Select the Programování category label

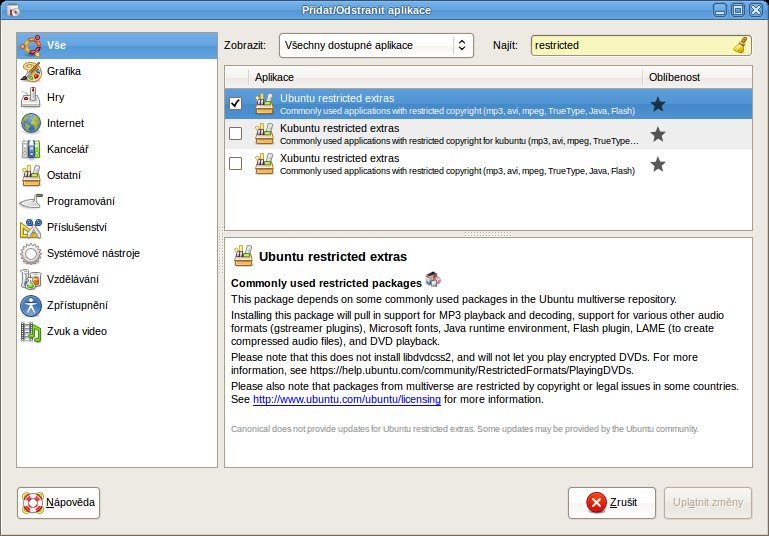pos(81,202)
